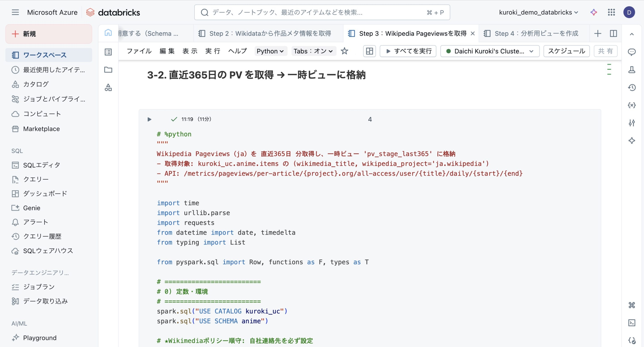Screen dimensions: 644x347
Task: Click the すべてを実行 button
Action: pos(408,51)
